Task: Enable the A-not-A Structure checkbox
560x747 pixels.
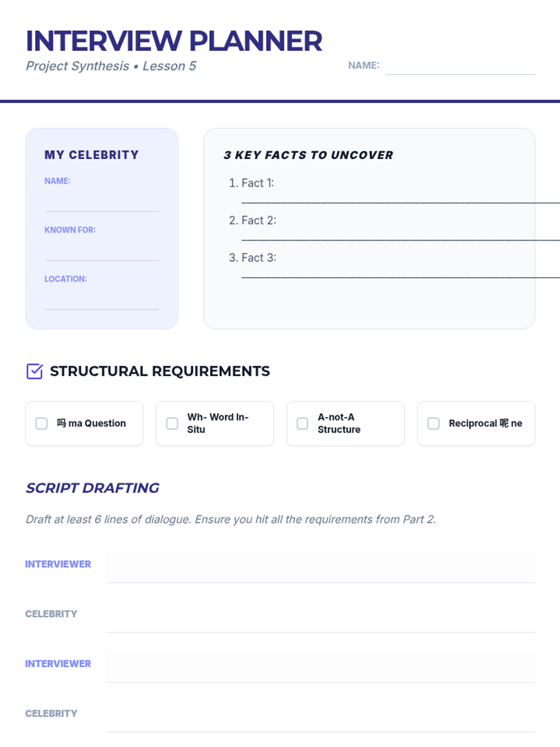Action: pyautogui.click(x=302, y=423)
